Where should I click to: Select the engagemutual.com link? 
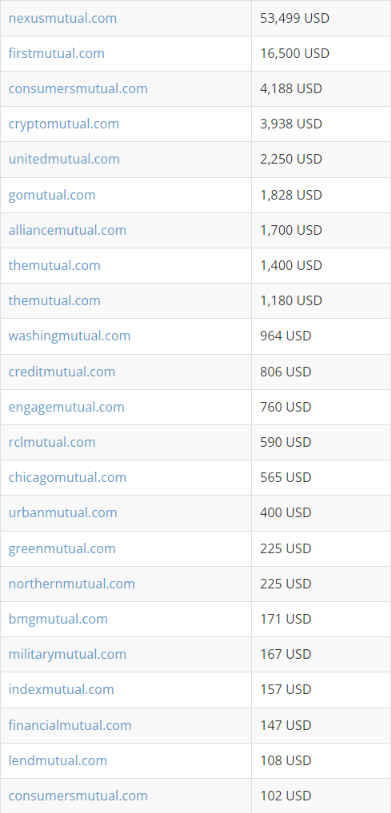(x=66, y=407)
